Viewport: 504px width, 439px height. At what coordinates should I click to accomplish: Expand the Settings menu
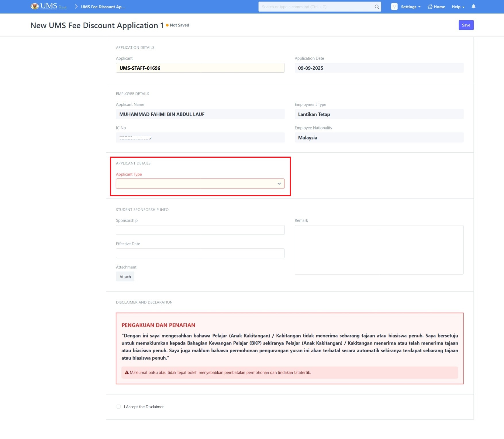(410, 7)
